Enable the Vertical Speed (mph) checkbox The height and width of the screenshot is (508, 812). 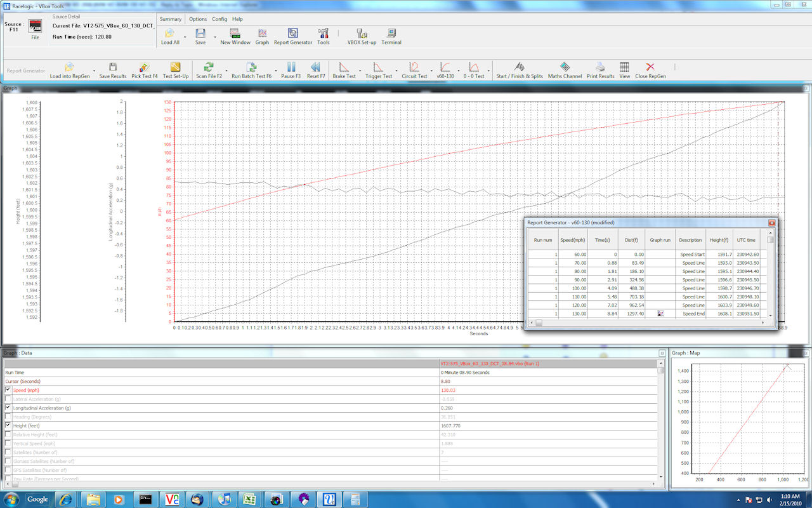click(x=8, y=443)
